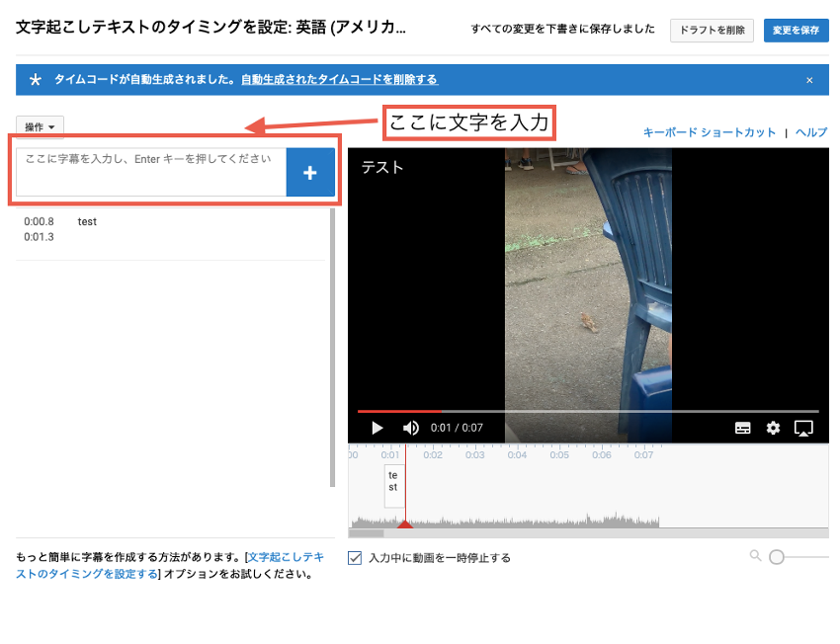840x644 pixels.
Task: Open the キーボード ショートカット link
Action: point(709,132)
